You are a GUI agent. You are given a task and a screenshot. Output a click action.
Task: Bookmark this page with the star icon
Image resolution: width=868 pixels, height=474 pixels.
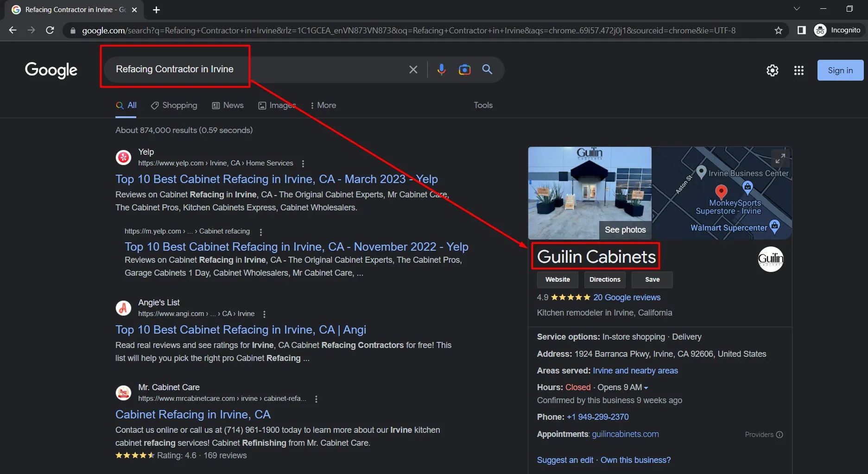coord(778,30)
